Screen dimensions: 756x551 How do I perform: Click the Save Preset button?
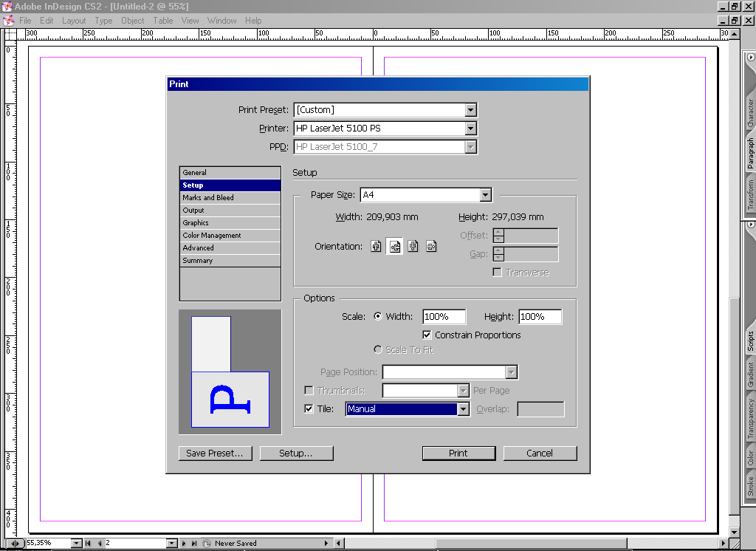pyautogui.click(x=215, y=453)
